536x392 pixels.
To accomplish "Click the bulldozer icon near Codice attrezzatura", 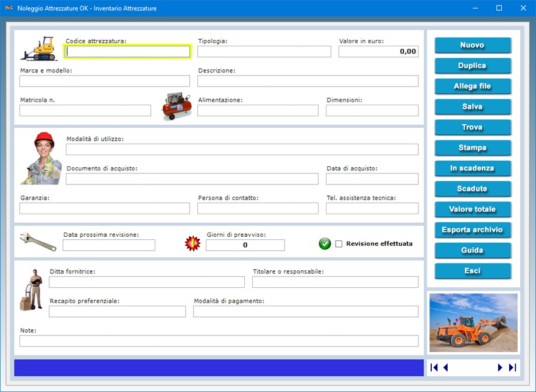I will tap(39, 49).
